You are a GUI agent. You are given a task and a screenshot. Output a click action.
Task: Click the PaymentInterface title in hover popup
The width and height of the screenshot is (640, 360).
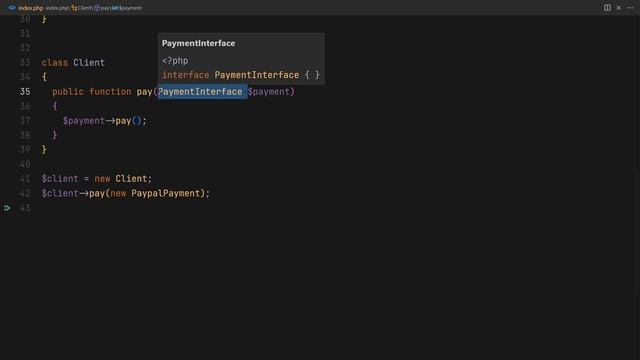click(x=198, y=43)
